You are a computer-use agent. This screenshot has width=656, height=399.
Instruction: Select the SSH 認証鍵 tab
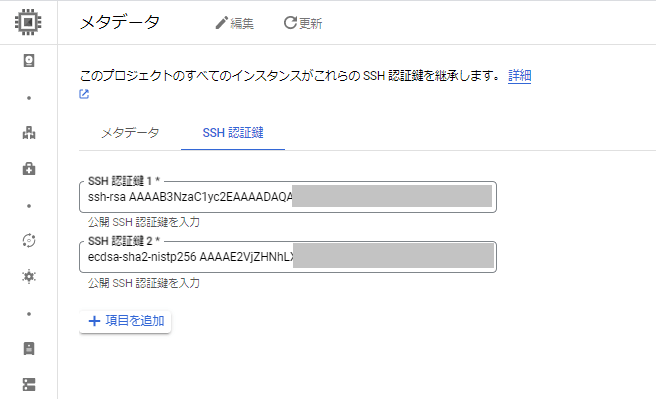coord(233,133)
